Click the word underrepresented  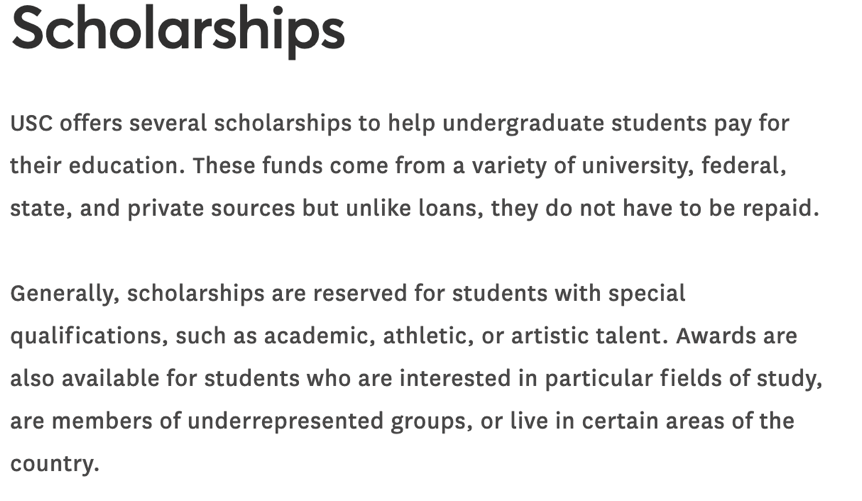pyautogui.click(x=285, y=422)
